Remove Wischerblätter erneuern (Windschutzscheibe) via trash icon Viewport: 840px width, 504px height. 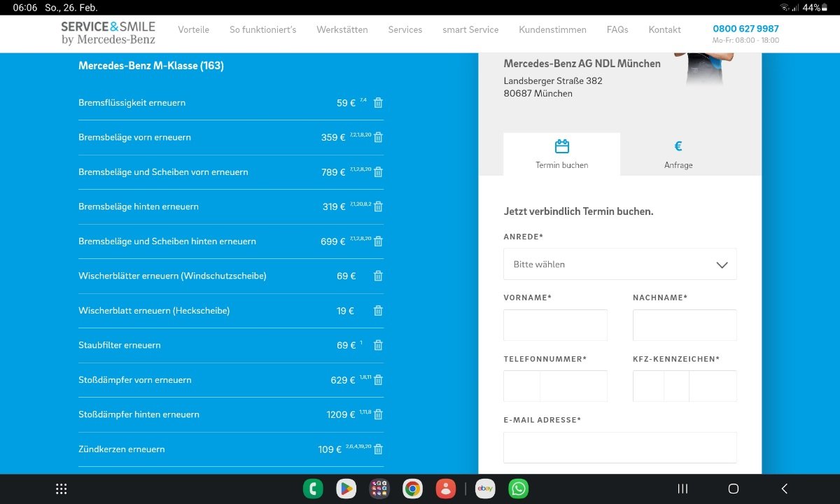(x=378, y=276)
